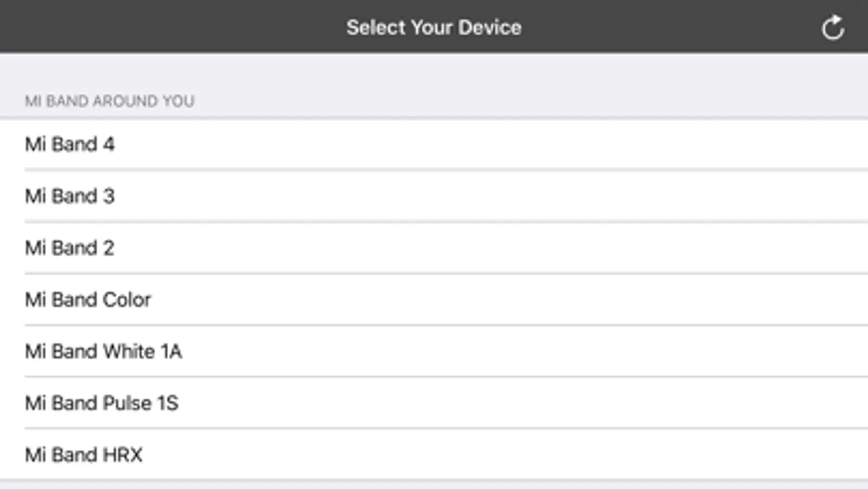Select the Mi Band Color entry
Image resolution: width=868 pixels, height=489 pixels.
coord(88,300)
